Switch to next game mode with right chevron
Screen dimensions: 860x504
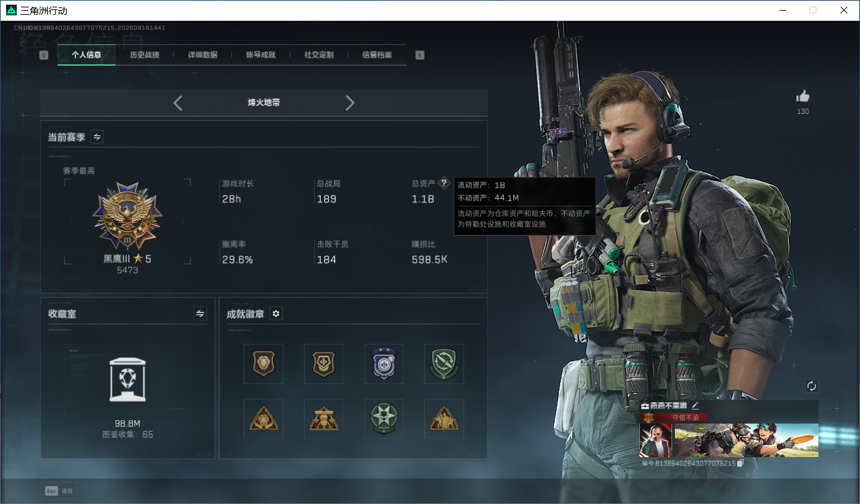coord(350,103)
